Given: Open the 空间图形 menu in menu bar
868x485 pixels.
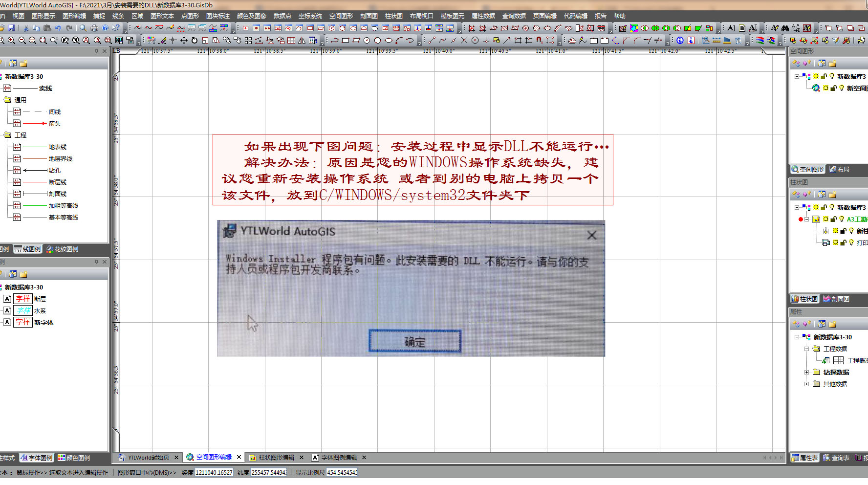Looking at the screenshot, I should pos(341,16).
